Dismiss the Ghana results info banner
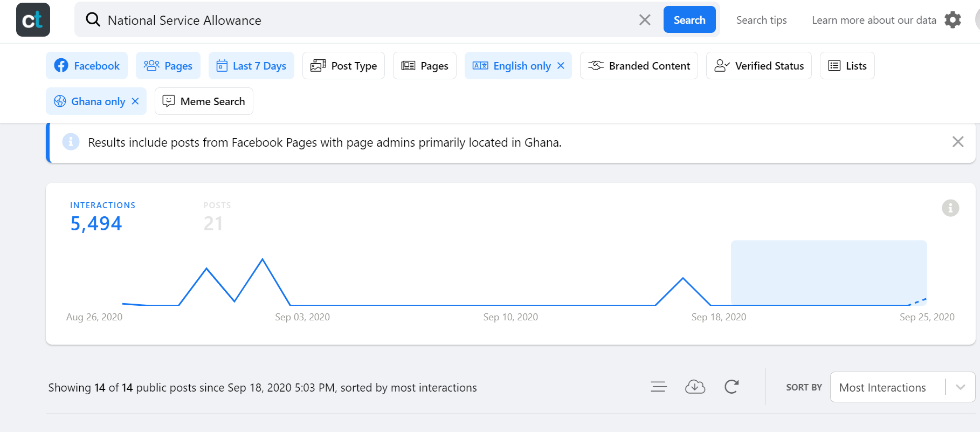Viewport: 980px width, 432px height. [958, 142]
